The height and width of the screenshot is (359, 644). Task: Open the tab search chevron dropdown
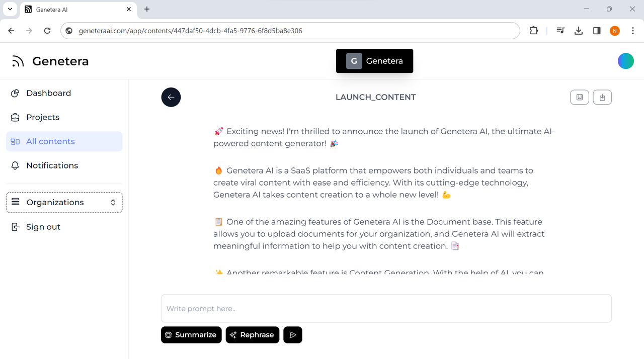pyautogui.click(x=10, y=9)
